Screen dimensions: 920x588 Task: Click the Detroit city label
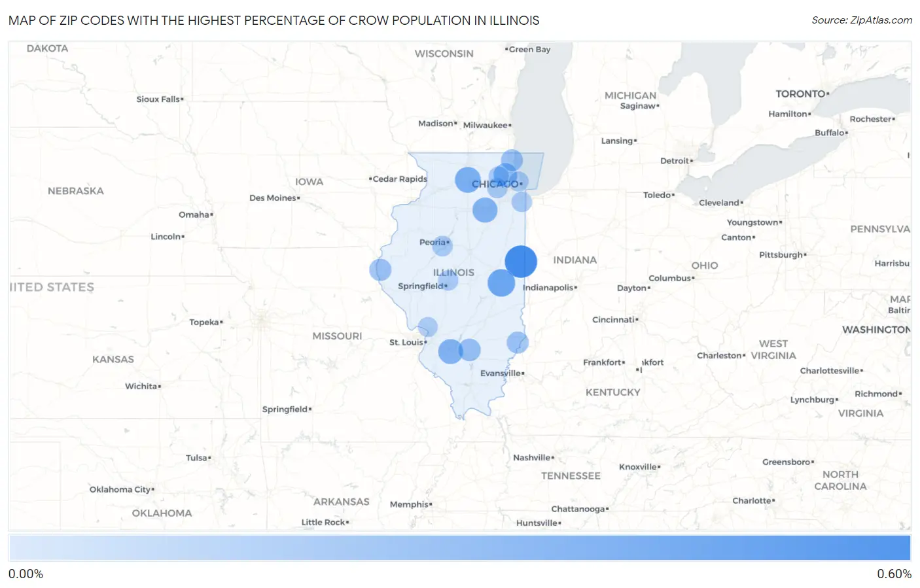point(675,160)
